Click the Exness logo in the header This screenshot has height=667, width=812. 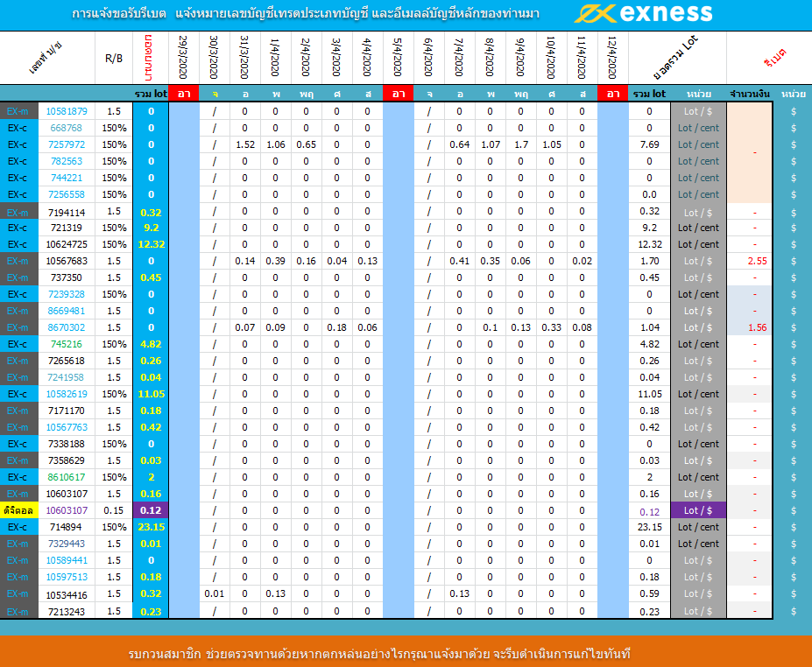[644, 13]
